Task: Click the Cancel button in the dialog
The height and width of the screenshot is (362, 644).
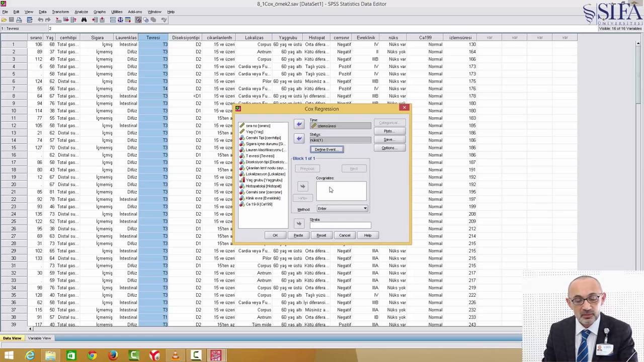Action: click(345, 235)
